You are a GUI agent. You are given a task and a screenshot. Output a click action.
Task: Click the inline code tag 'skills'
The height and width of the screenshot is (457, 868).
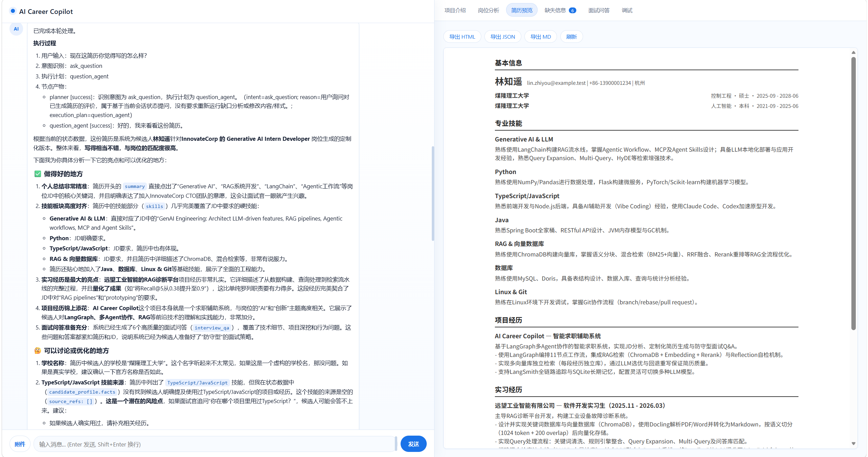click(x=155, y=206)
